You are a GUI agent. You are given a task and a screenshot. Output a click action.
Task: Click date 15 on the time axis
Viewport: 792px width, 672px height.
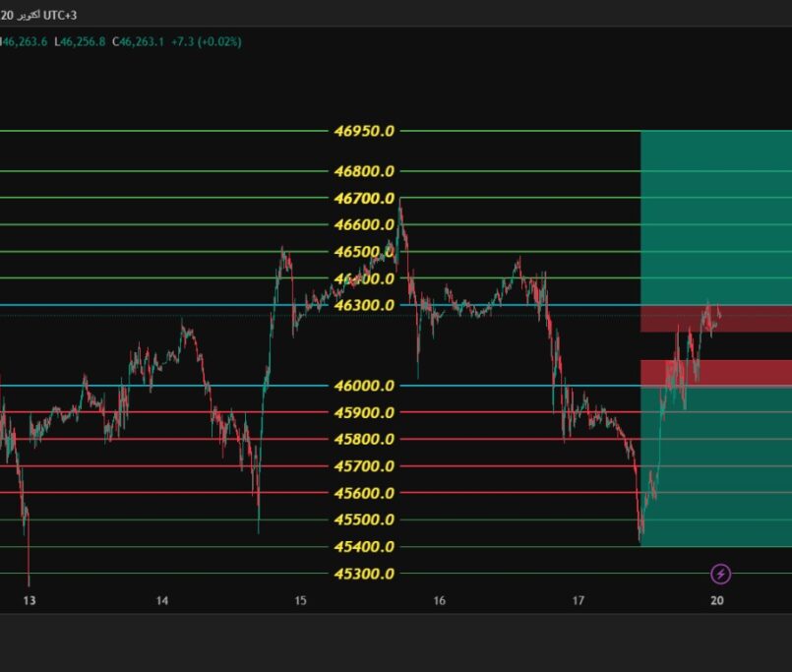pos(300,601)
